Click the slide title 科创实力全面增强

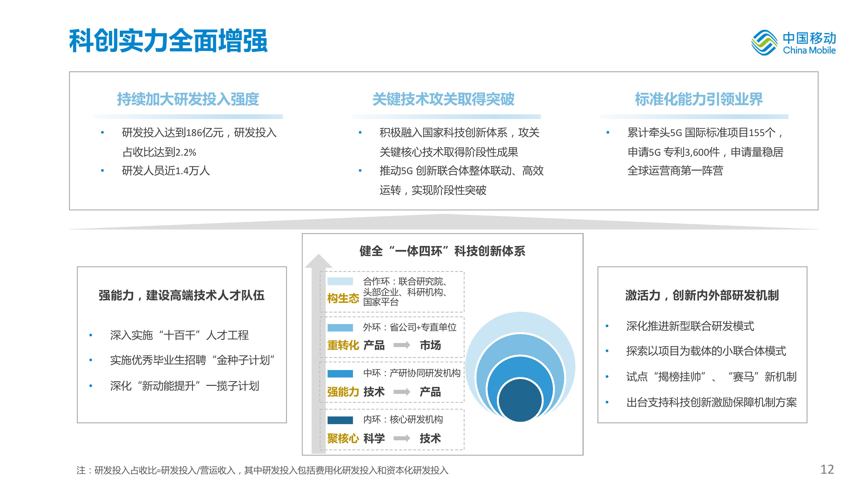click(x=168, y=41)
